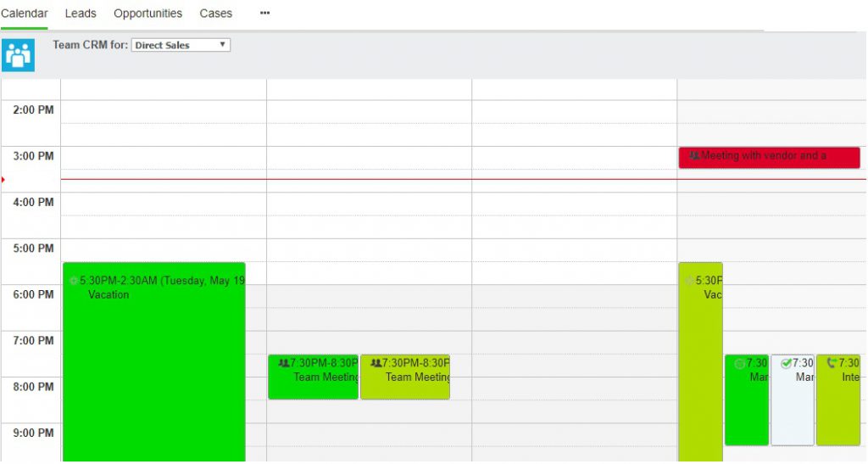The width and height of the screenshot is (868, 464).
Task: Click the checkmark icon on white task
Action: 786,363
